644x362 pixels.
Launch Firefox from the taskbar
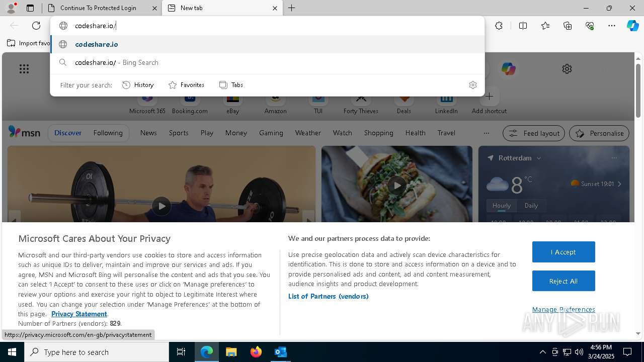(x=256, y=352)
